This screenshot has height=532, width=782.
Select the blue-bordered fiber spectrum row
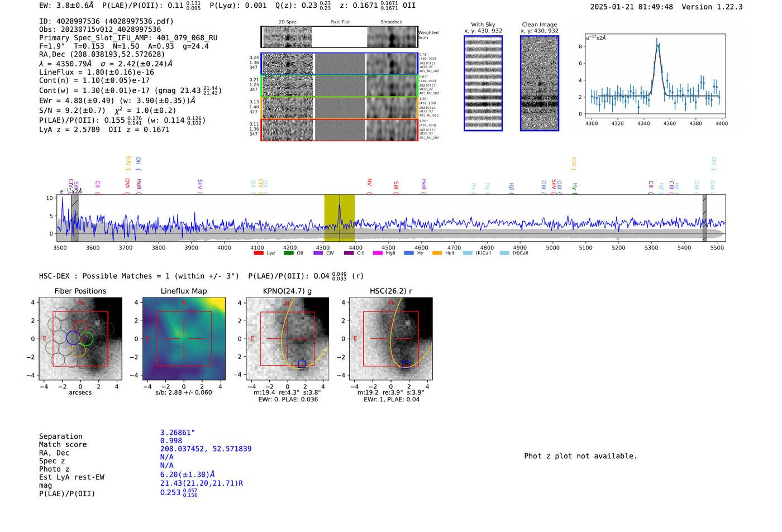tap(339, 64)
